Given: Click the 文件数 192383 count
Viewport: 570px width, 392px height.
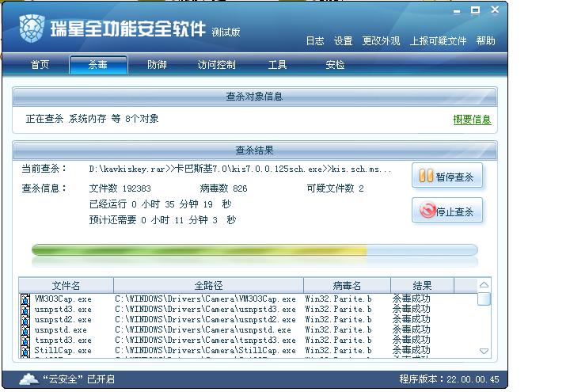Looking at the screenshot, I should coord(120,188).
